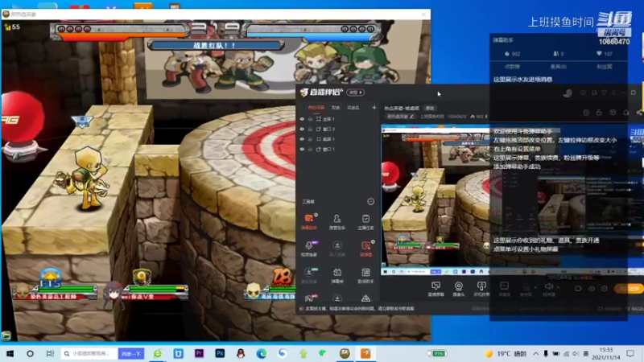Open the 点赞榜 tab in danmu helper
644x362 pixels.
pyautogui.click(x=512, y=67)
